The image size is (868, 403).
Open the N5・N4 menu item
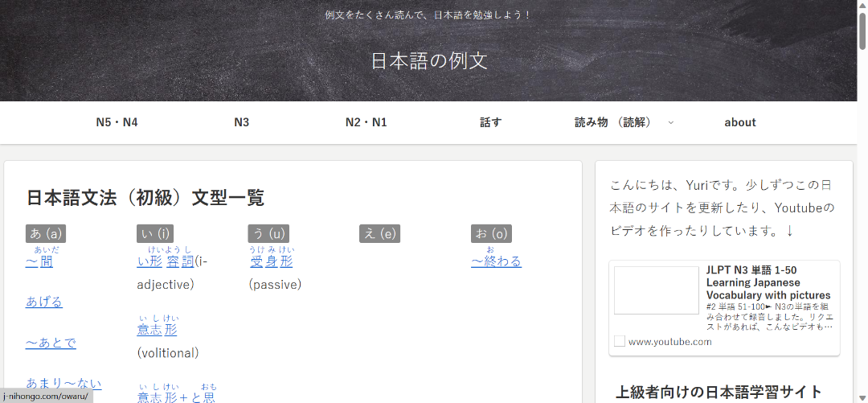[117, 122]
